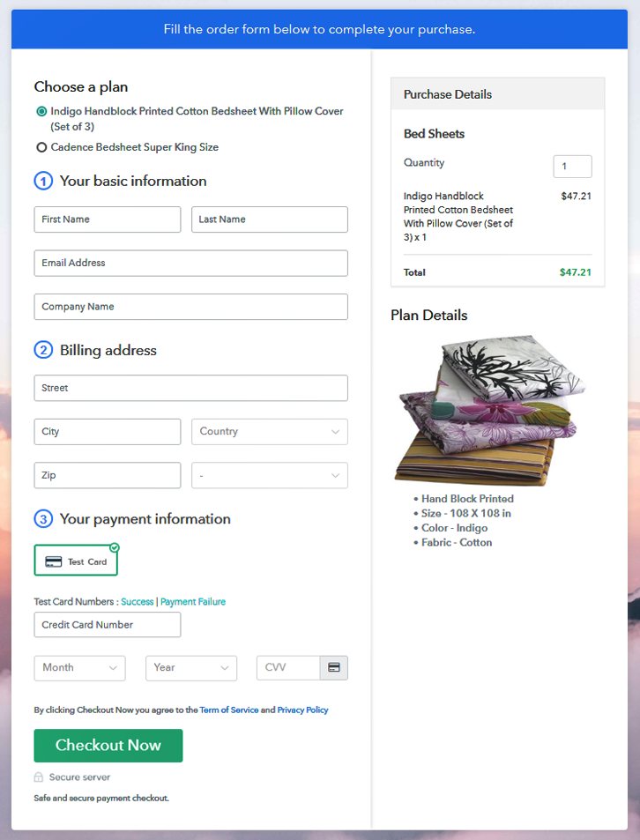The width and height of the screenshot is (640, 840).
Task: Click the step 3 circle icon
Action: pyautogui.click(x=43, y=519)
